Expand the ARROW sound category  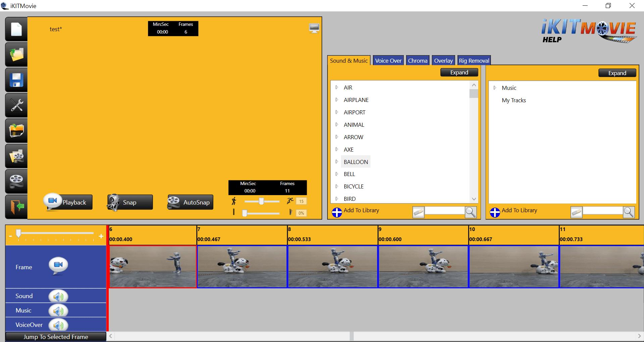click(337, 137)
